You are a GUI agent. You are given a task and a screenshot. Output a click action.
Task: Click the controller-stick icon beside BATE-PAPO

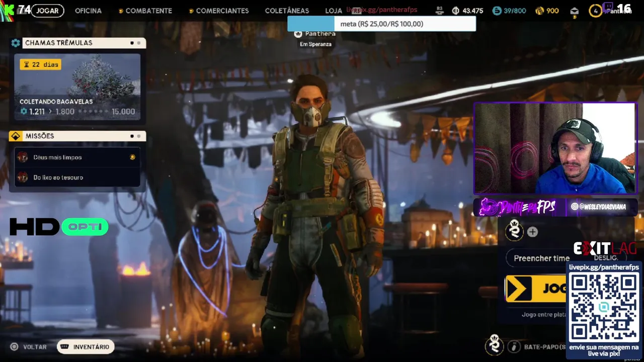[514, 347]
